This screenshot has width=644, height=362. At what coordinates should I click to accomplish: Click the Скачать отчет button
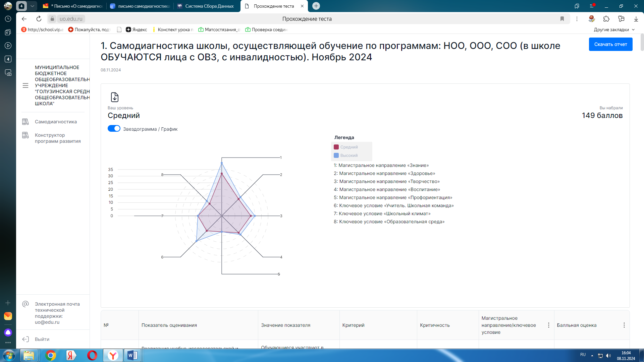click(x=610, y=44)
